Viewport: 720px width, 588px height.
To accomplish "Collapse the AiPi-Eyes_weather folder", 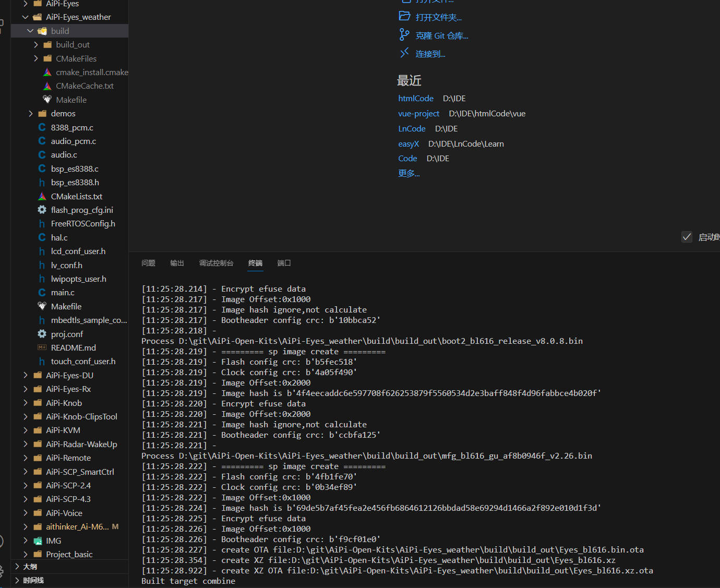I will coord(26,17).
